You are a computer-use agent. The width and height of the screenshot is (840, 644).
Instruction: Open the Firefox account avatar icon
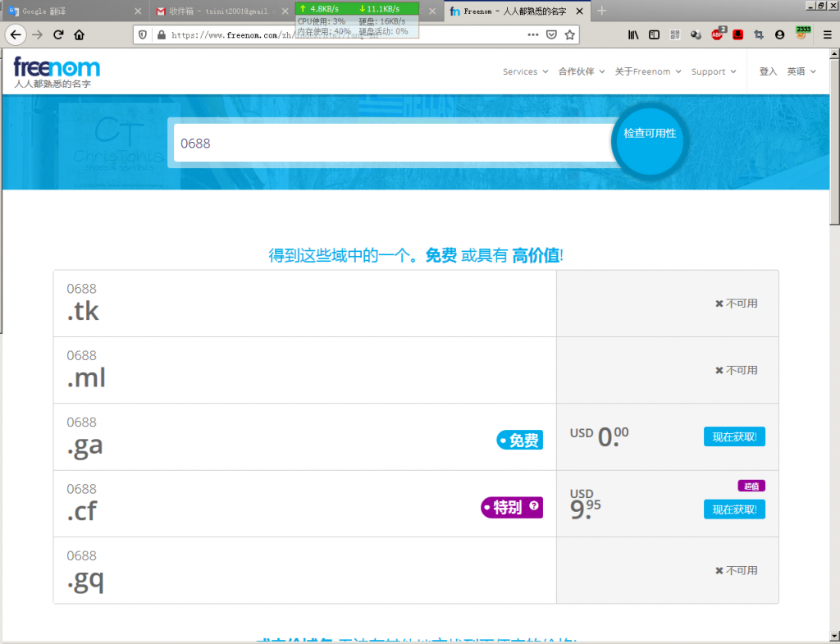coord(779,34)
